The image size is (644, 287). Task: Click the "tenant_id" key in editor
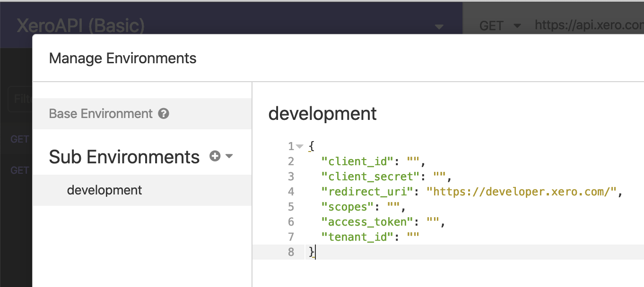pyautogui.click(x=358, y=237)
